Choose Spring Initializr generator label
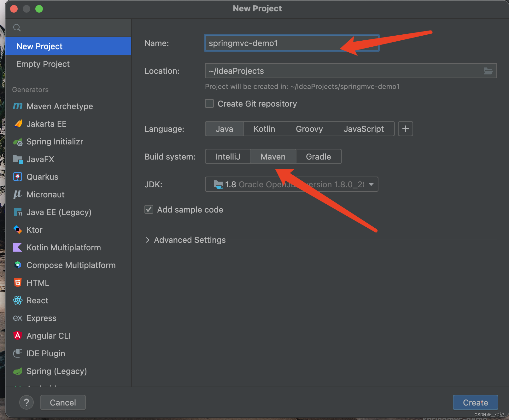The image size is (509, 420). click(55, 142)
